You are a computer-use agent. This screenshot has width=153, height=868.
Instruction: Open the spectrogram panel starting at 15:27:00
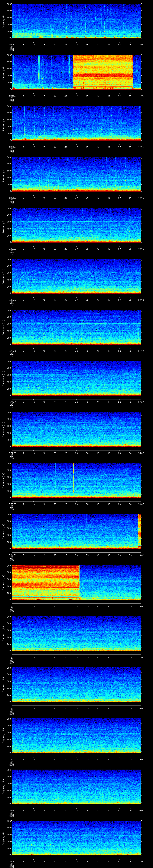(x=76, y=685)
